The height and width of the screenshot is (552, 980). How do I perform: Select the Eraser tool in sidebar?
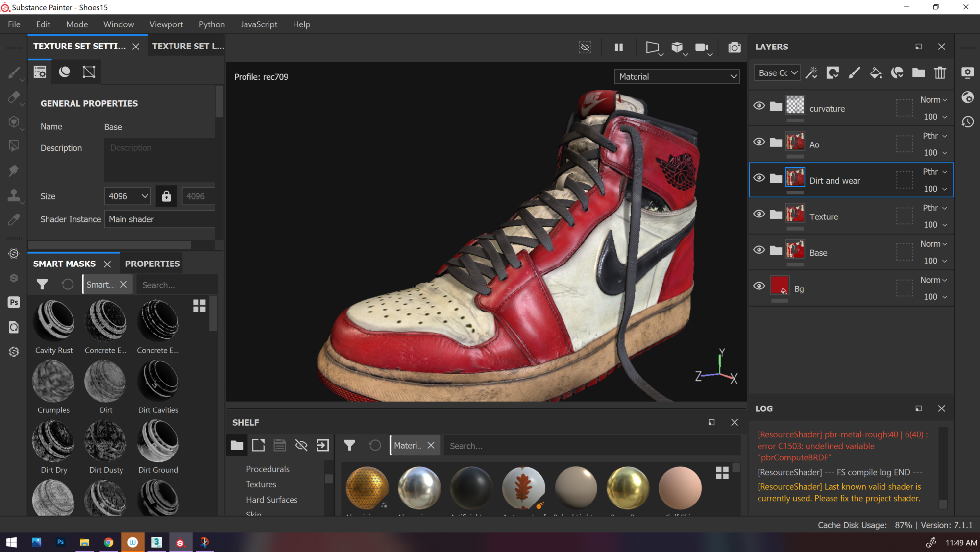tap(14, 97)
